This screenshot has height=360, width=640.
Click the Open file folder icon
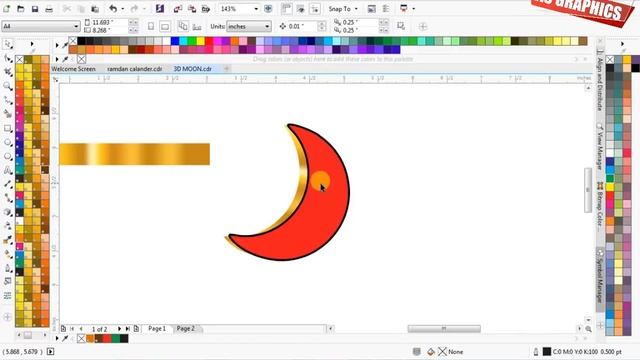[x=20, y=9]
